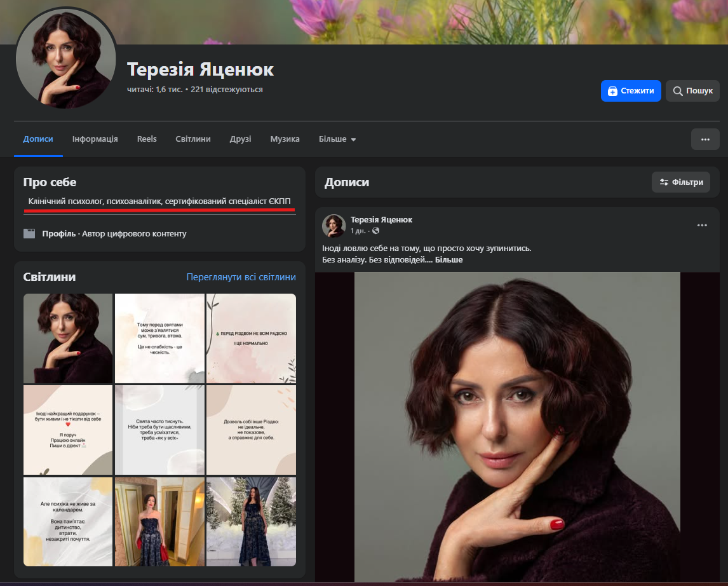Open the first portrait photo thumbnail
Viewport: 728px width, 586px height.
68,338
